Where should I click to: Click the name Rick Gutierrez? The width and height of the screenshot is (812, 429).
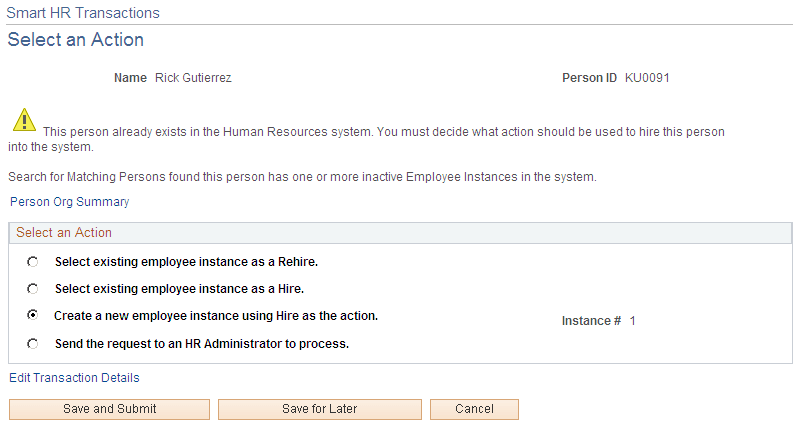[x=193, y=77]
